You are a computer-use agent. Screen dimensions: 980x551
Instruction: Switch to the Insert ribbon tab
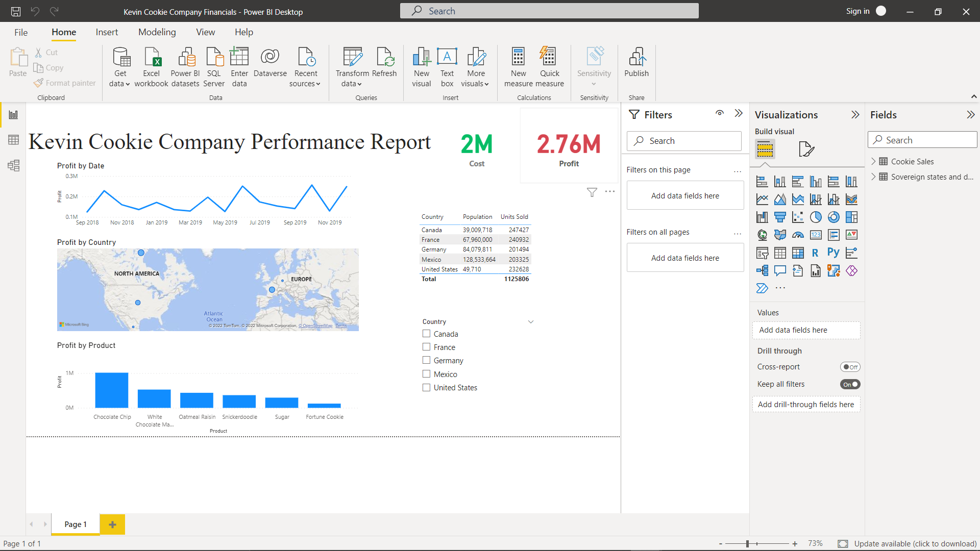(107, 32)
